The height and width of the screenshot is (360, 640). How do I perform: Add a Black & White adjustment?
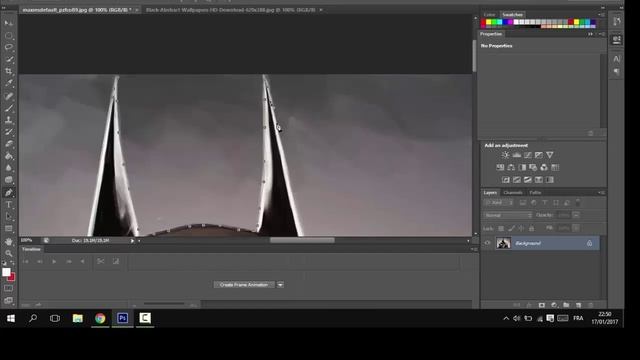[x=522, y=167]
